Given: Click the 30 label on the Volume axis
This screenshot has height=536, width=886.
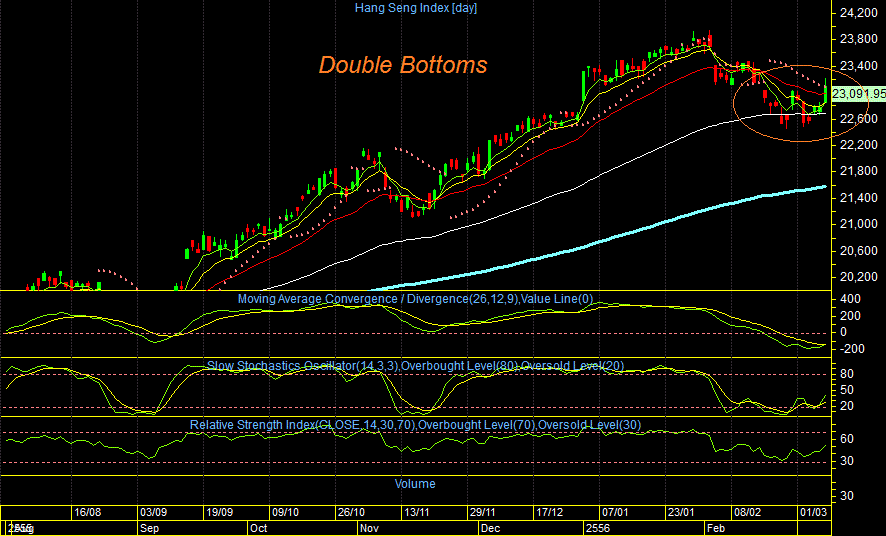Looking at the screenshot, I should click(846, 496).
